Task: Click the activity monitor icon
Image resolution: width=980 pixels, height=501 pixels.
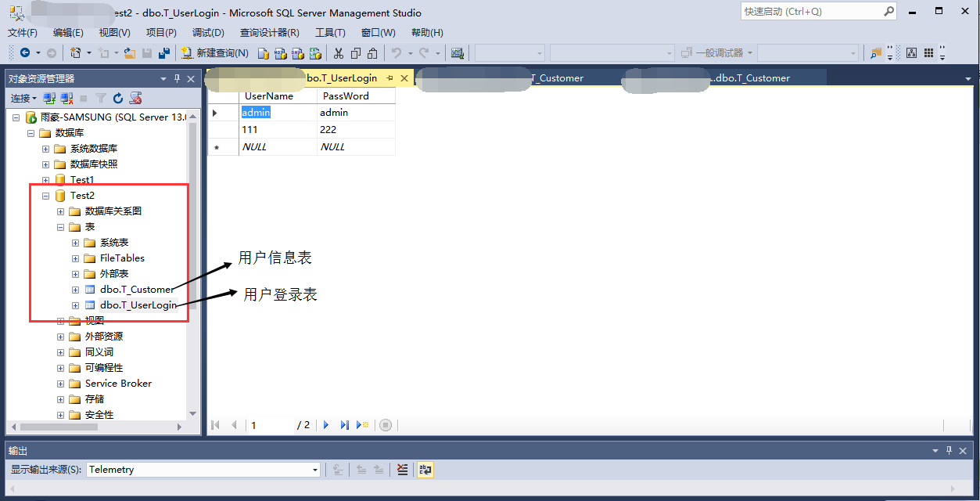Action: [x=458, y=53]
